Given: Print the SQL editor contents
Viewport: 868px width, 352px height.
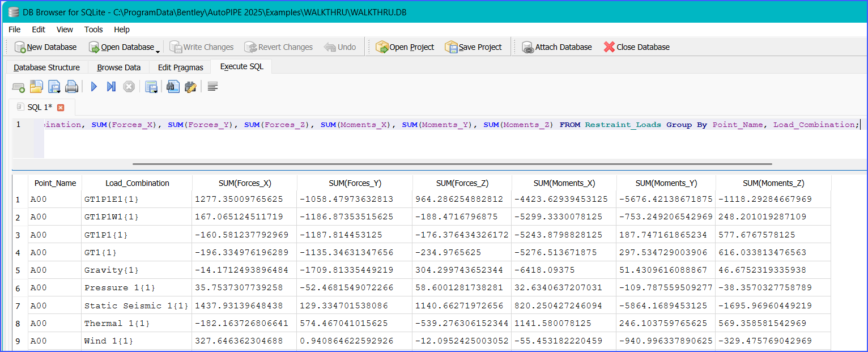Looking at the screenshot, I should [71, 87].
